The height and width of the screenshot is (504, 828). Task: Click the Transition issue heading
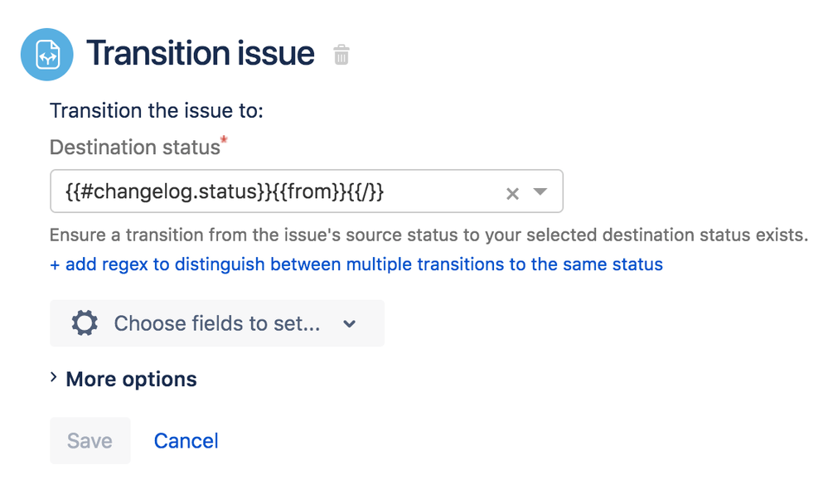pos(201,54)
